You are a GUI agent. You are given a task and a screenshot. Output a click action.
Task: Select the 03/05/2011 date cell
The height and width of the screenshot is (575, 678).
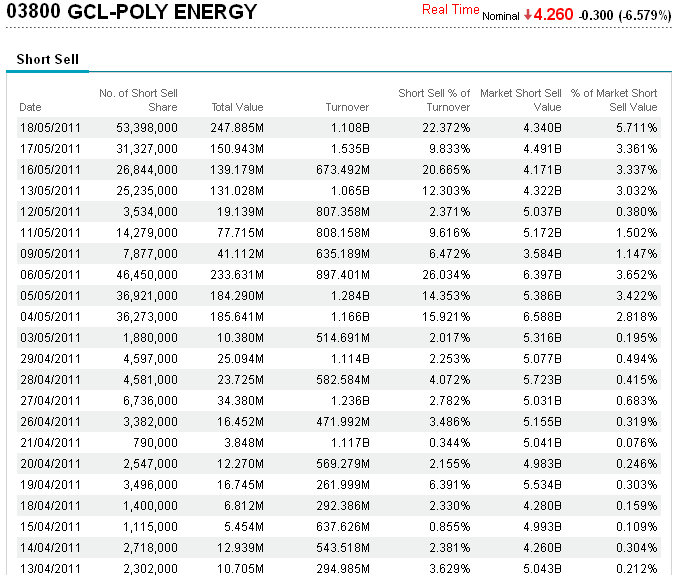tap(50, 338)
